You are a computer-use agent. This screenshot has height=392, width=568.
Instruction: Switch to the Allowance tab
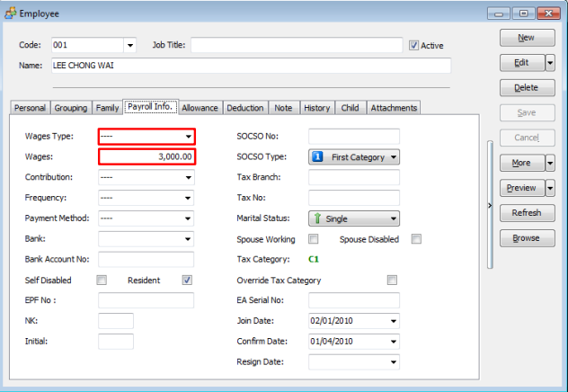pyautogui.click(x=200, y=108)
